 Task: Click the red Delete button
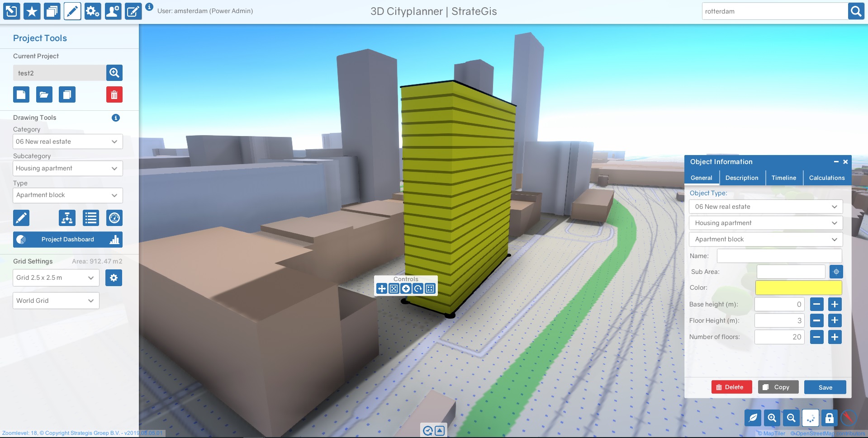[x=731, y=387]
